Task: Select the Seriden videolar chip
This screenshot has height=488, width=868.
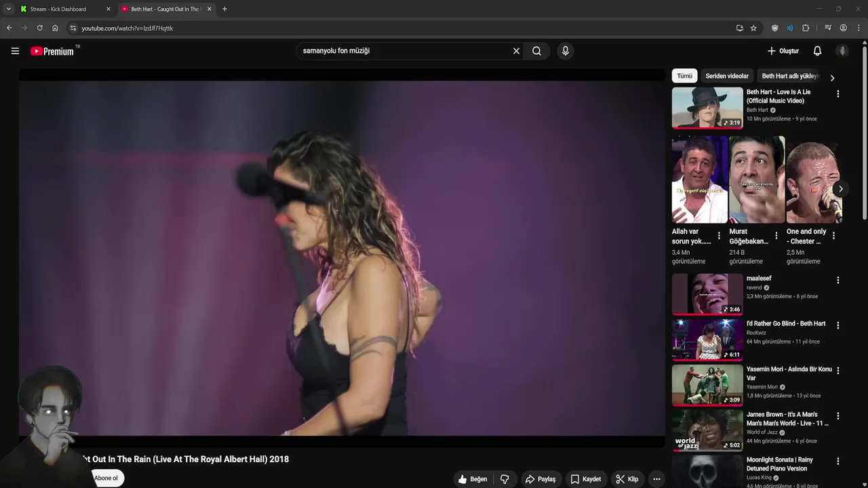Action: [727, 76]
